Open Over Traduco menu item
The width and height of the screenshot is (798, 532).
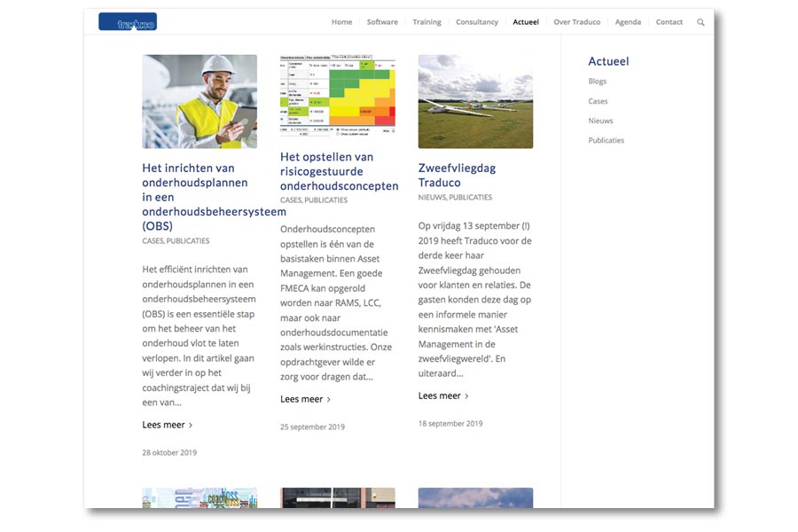(576, 22)
